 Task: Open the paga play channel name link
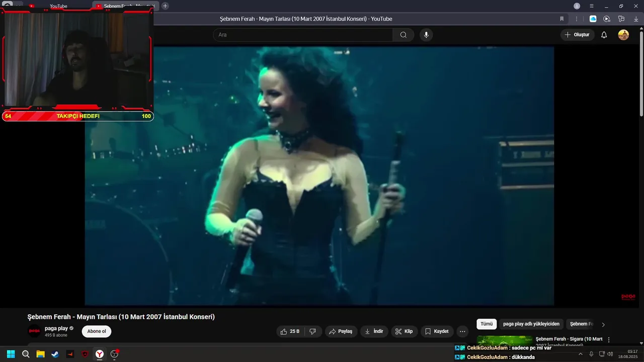click(x=56, y=328)
